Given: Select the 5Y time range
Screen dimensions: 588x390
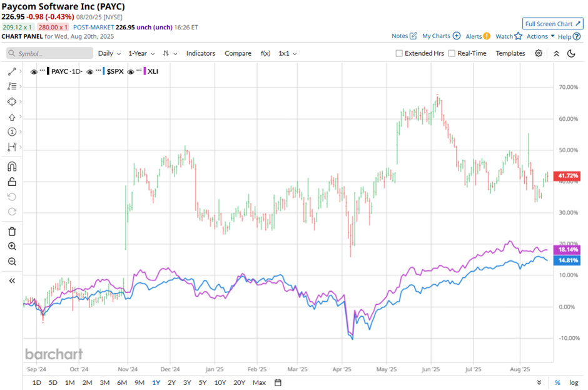Looking at the screenshot, I should coord(203,382).
